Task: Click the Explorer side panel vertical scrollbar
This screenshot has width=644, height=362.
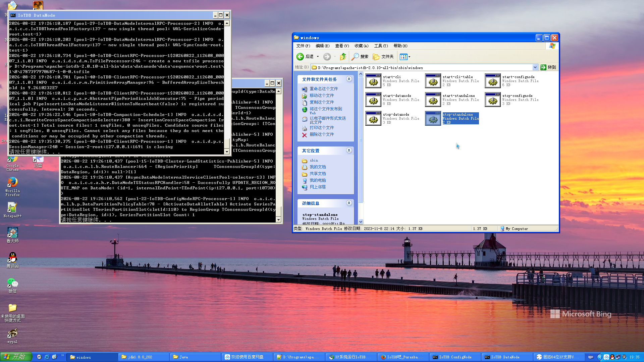Action: tap(361, 148)
